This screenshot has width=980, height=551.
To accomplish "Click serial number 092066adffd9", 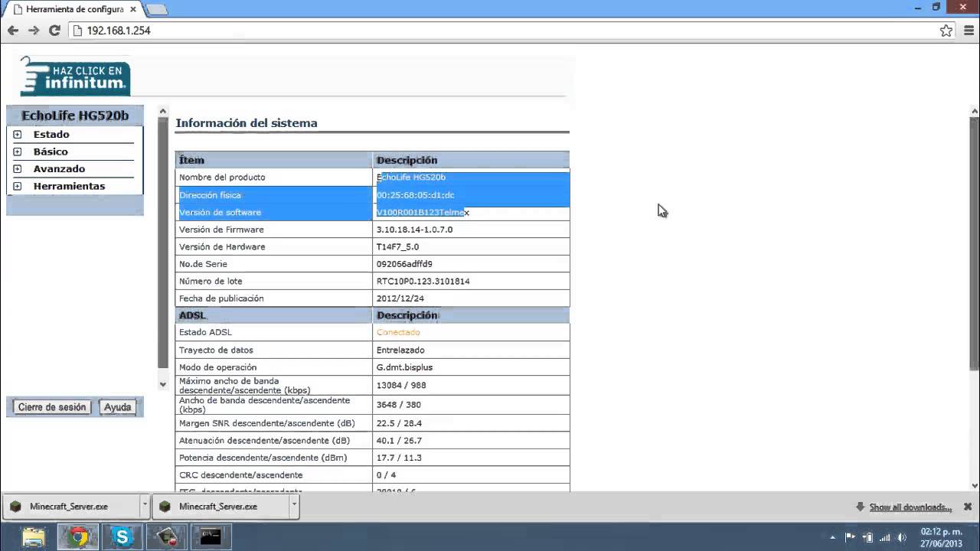I will [x=404, y=264].
